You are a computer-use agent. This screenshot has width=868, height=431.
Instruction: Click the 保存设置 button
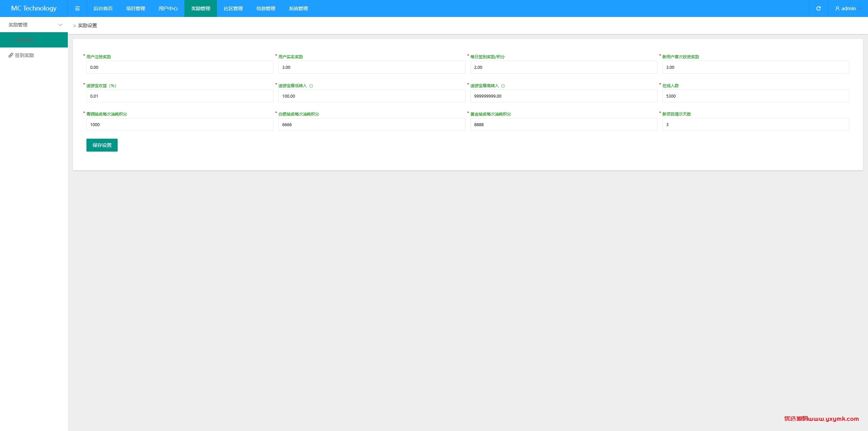(x=102, y=145)
